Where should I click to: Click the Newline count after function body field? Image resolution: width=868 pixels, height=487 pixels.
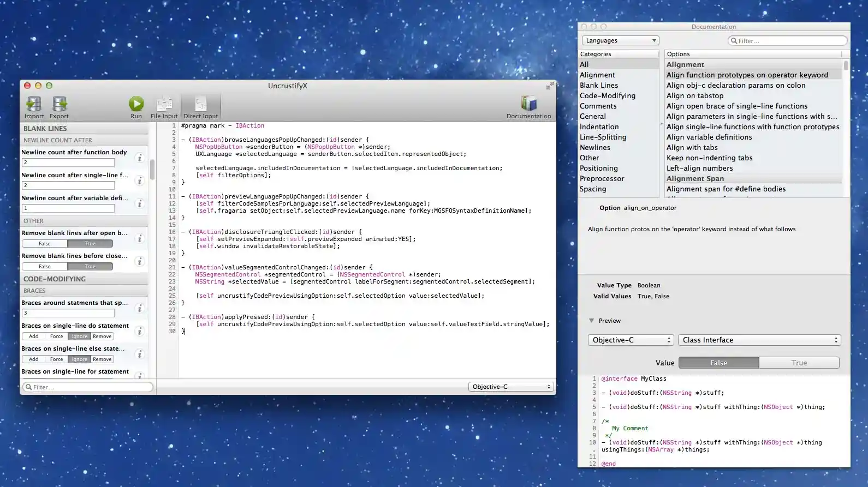coord(68,163)
